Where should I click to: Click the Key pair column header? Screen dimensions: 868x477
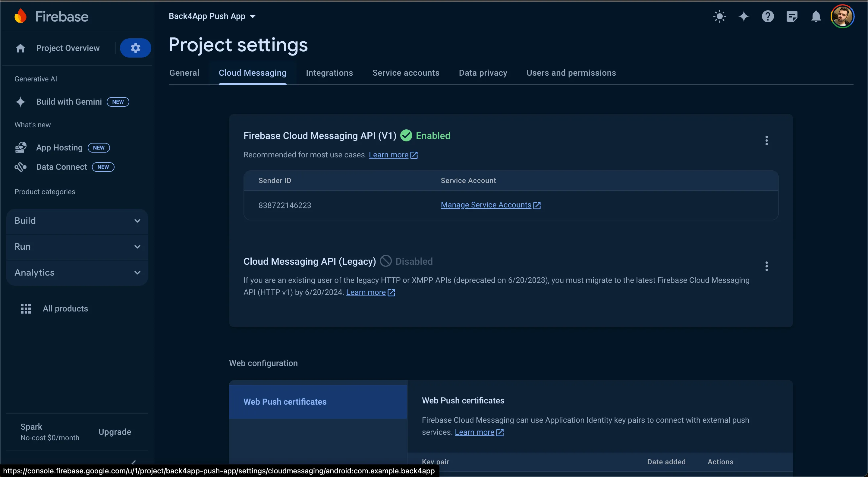click(x=435, y=462)
